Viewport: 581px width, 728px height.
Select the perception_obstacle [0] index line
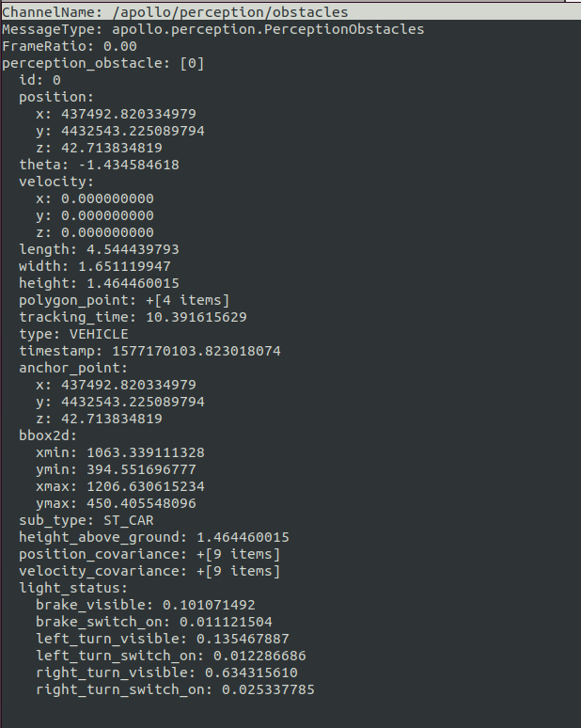tap(103, 63)
